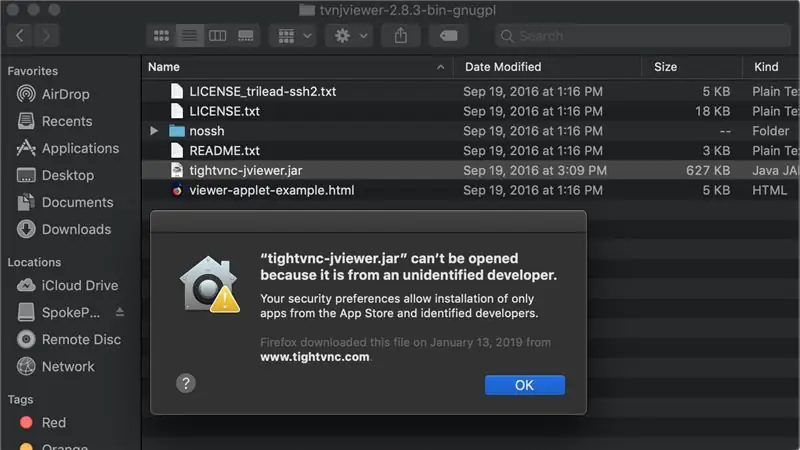
Task: Click Sep 19, 2016 at 3:09 PM date
Action: [535, 170]
